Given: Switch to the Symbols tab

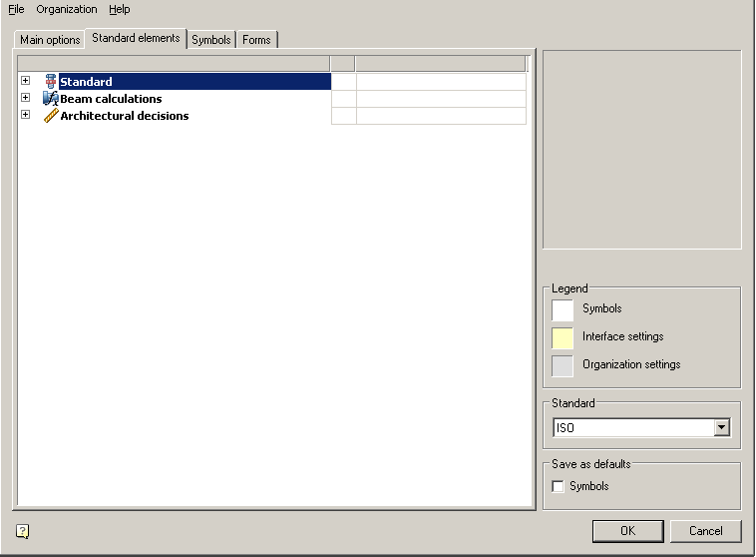Looking at the screenshot, I should tap(211, 40).
